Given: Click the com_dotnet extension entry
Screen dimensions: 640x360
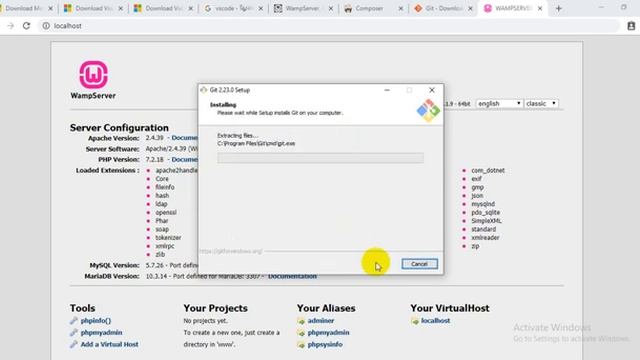Looking at the screenshot, I should [x=488, y=171].
